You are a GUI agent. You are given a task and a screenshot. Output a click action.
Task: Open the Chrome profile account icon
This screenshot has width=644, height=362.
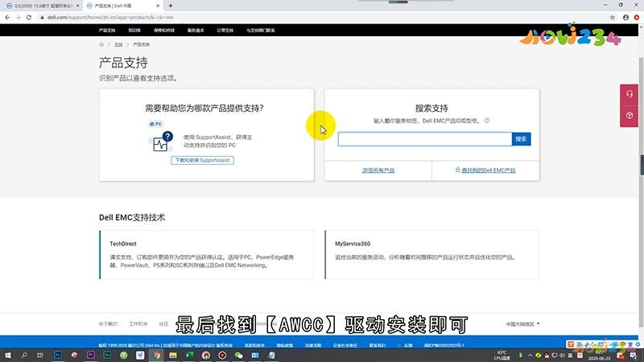(x=625, y=17)
